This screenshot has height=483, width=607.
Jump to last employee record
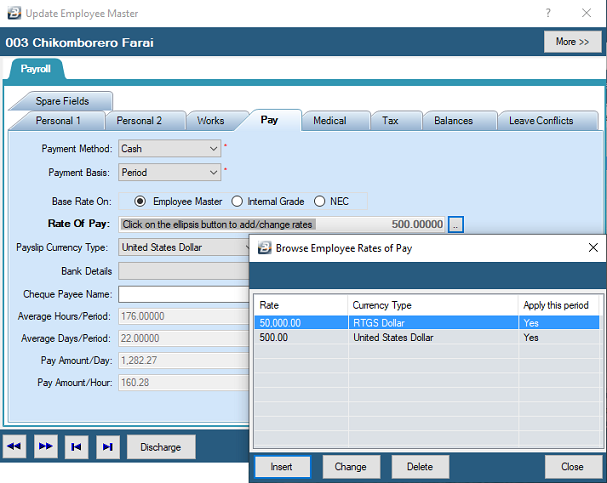tap(108, 447)
